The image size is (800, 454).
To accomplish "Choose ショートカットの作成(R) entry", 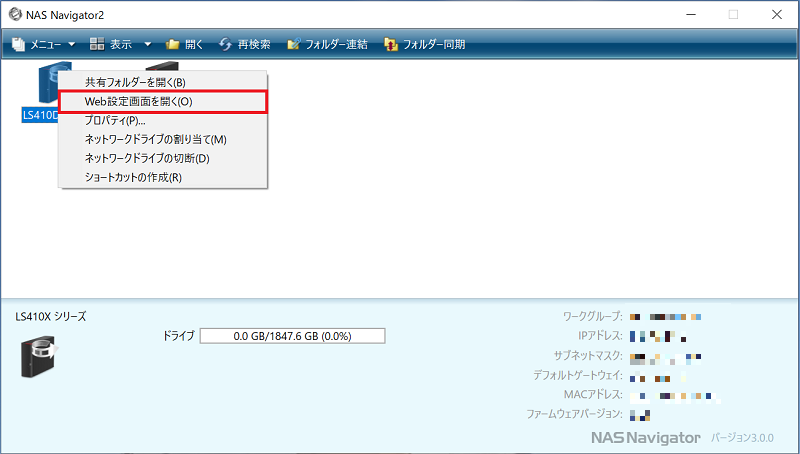I will pos(163,177).
